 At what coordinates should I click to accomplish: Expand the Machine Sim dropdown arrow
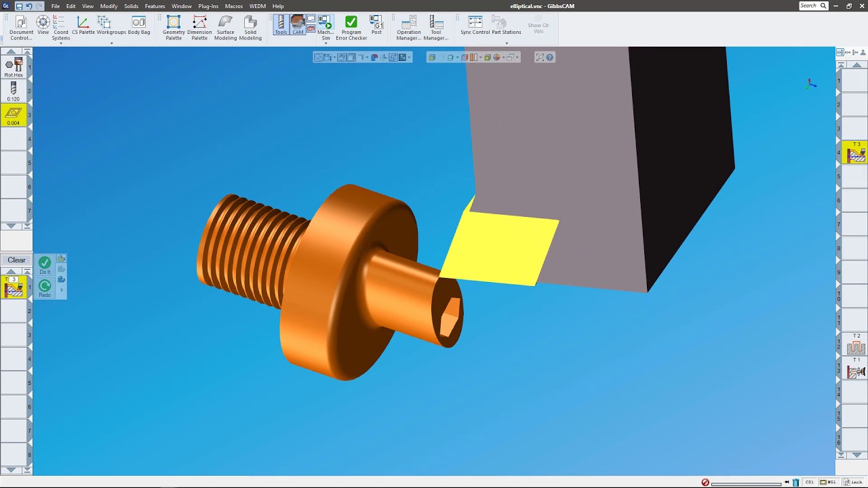tap(325, 43)
